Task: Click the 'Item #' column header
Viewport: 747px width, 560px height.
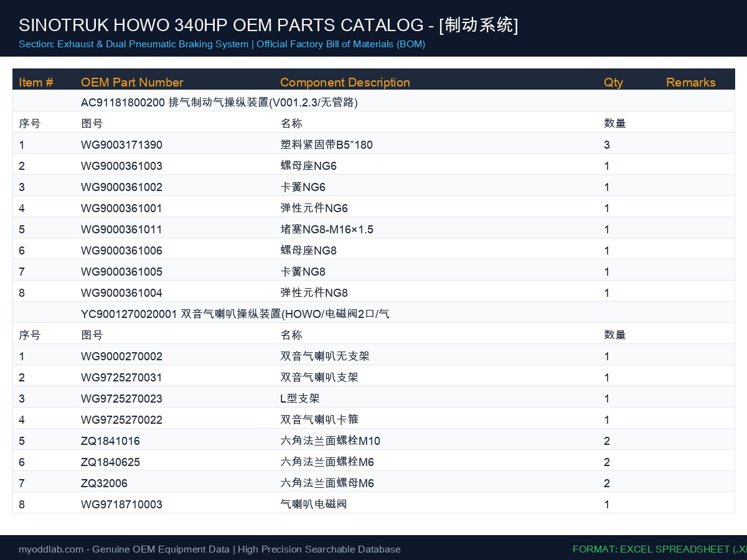Action: tap(36, 82)
